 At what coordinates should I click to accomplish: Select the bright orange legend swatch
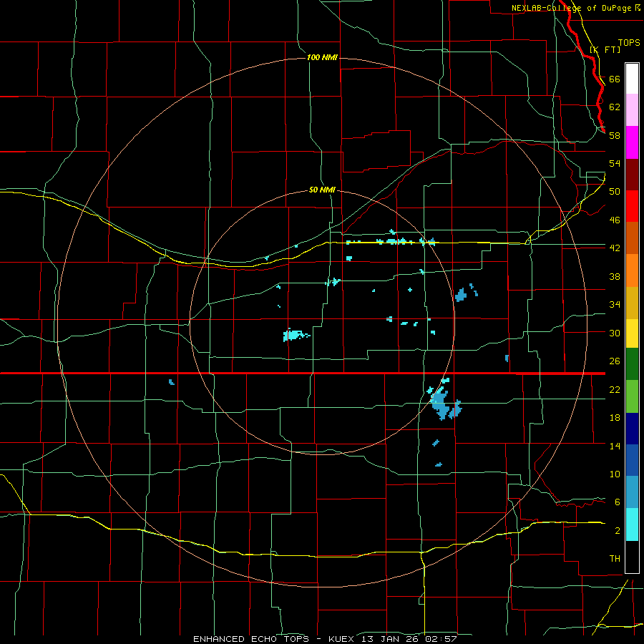(x=632, y=270)
